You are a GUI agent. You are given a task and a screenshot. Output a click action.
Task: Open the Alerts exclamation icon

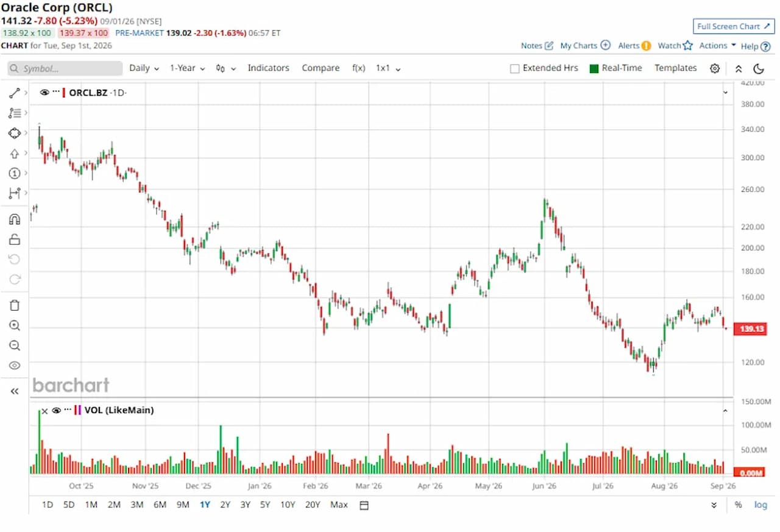click(x=646, y=46)
